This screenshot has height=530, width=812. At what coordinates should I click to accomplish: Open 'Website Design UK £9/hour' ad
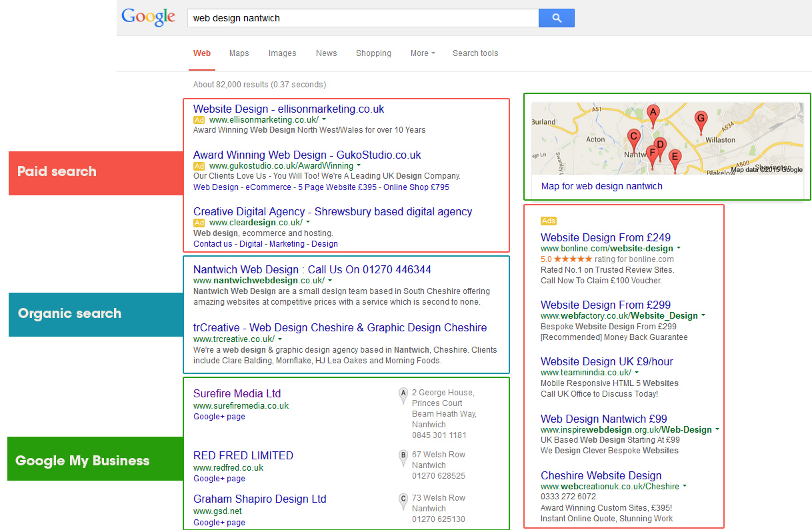click(x=607, y=361)
